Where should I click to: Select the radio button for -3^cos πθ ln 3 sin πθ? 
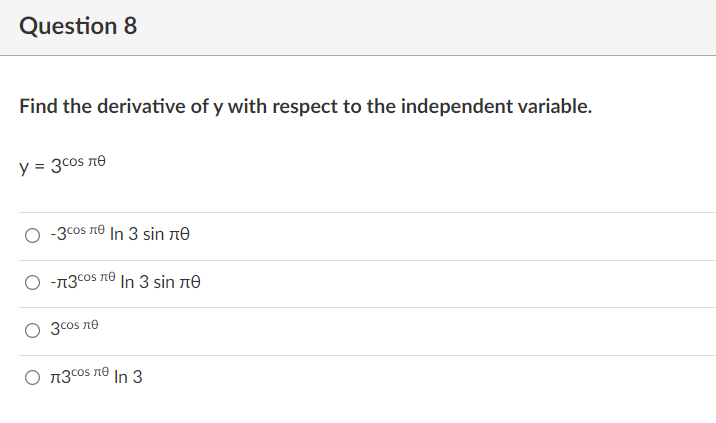(x=34, y=237)
